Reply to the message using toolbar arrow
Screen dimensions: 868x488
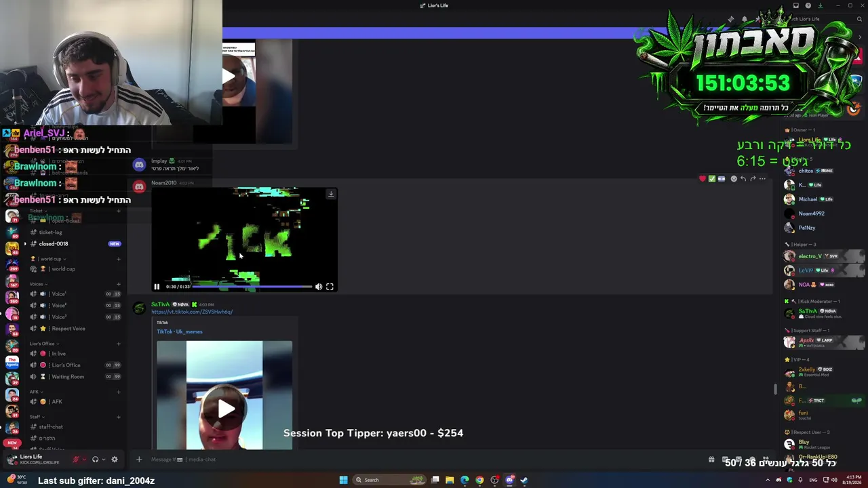pos(743,179)
